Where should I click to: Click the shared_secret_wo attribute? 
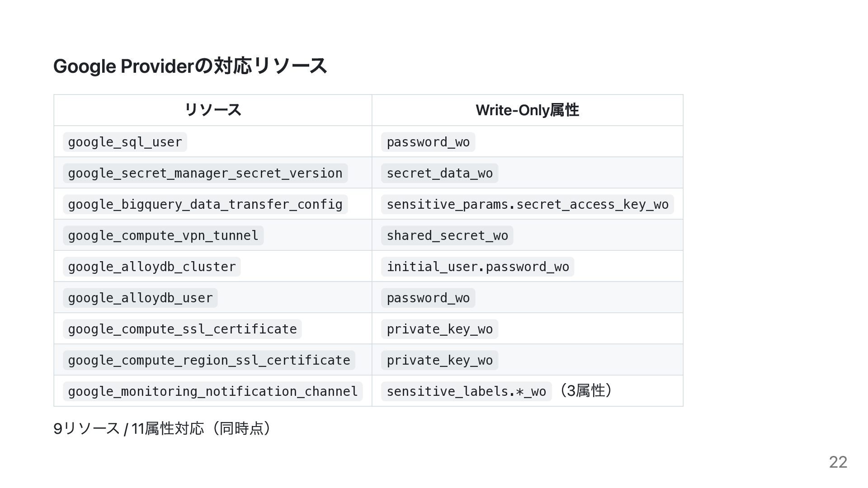(x=447, y=235)
